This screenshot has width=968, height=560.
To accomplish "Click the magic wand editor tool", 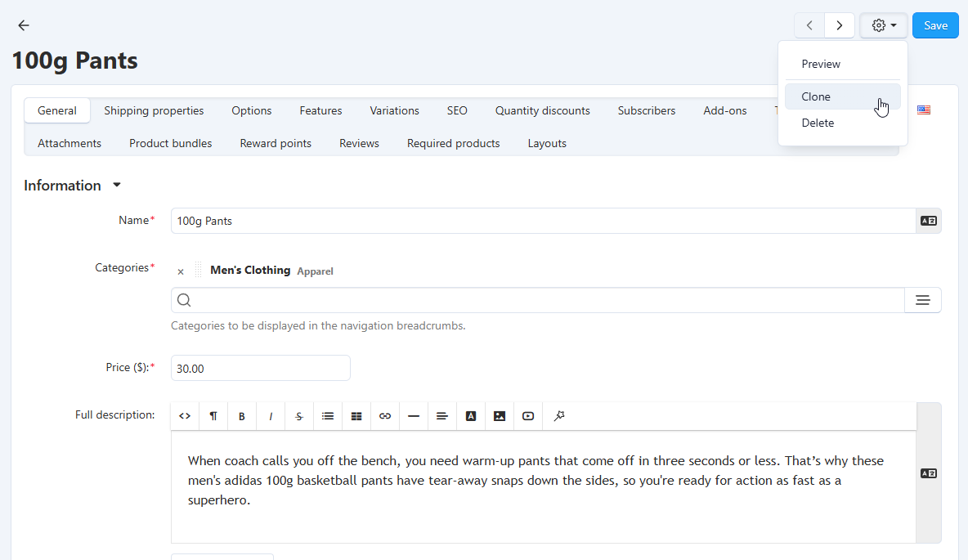I will [558, 416].
